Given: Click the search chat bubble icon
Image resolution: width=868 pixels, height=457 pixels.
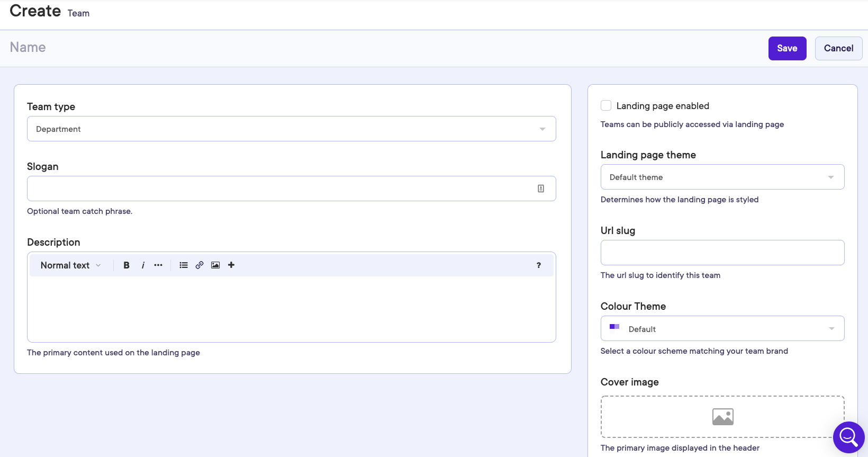Looking at the screenshot, I should coord(848,437).
